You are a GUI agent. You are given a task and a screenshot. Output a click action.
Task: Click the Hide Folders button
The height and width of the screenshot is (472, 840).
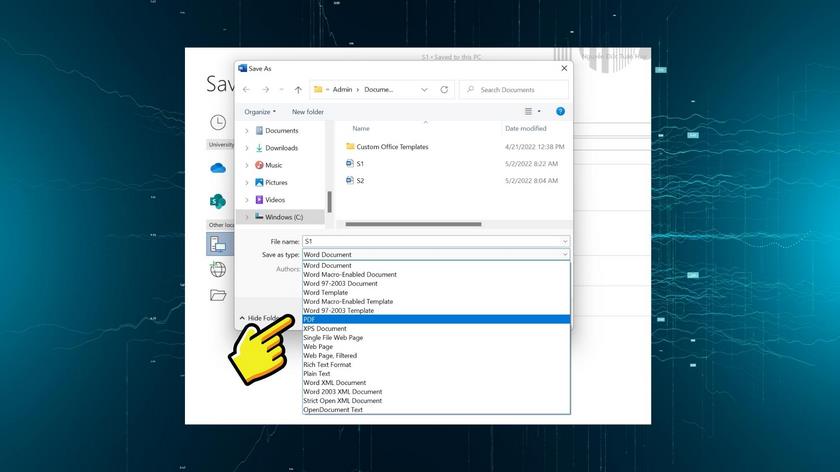pyautogui.click(x=262, y=318)
